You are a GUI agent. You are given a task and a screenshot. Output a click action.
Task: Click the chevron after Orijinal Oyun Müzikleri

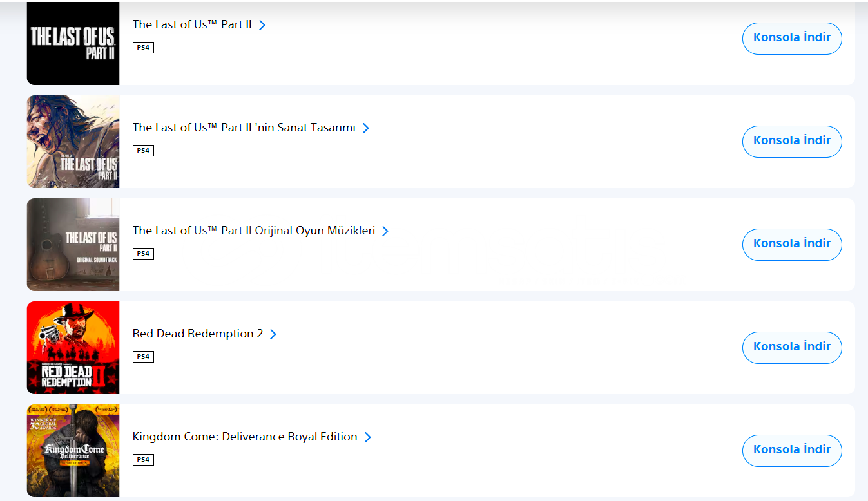pyautogui.click(x=385, y=231)
